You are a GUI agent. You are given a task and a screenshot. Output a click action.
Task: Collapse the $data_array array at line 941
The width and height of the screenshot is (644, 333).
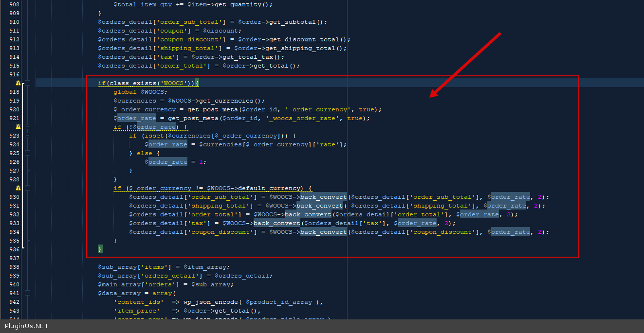[x=28, y=293]
